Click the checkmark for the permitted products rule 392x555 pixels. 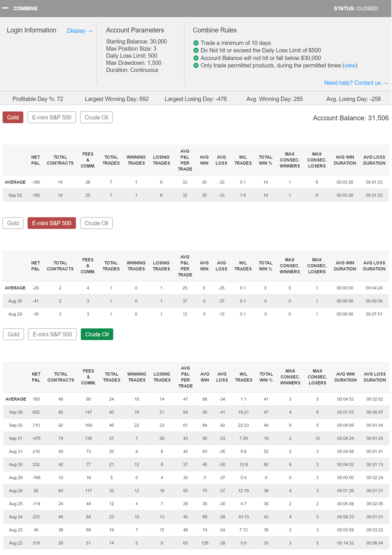[x=196, y=65]
